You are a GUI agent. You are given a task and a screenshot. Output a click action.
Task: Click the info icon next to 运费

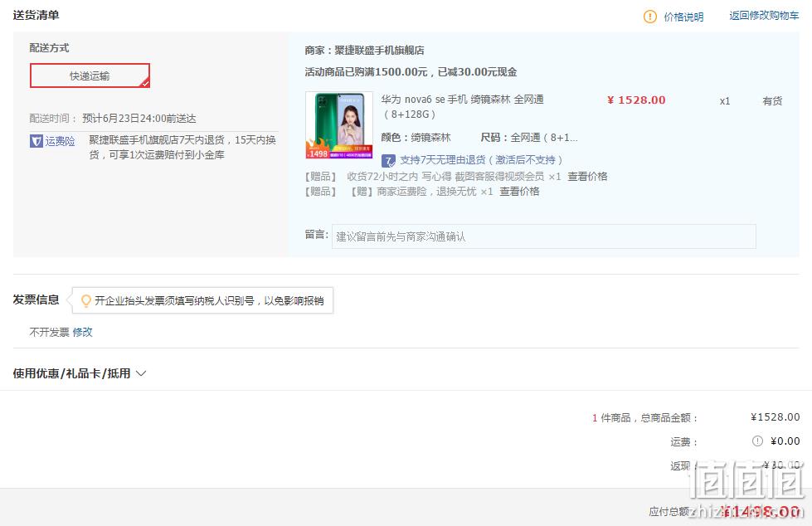[x=757, y=441]
